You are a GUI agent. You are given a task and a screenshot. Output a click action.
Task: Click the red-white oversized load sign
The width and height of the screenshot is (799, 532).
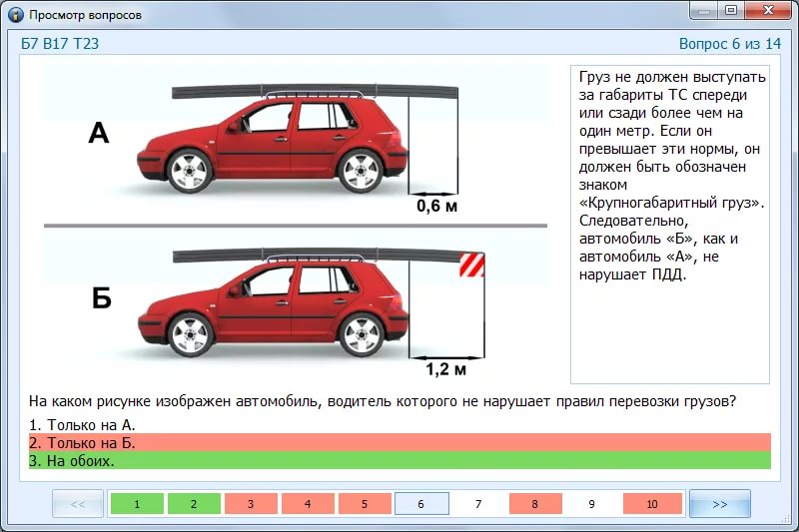tap(471, 265)
